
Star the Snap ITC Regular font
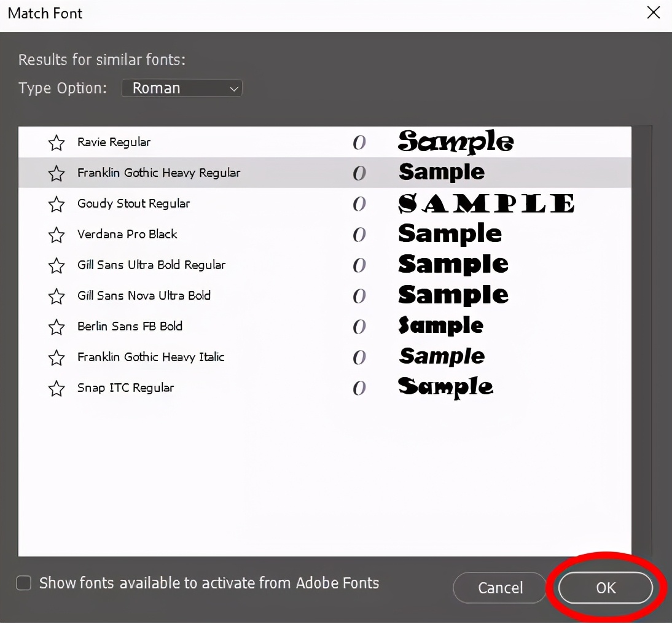click(x=57, y=389)
